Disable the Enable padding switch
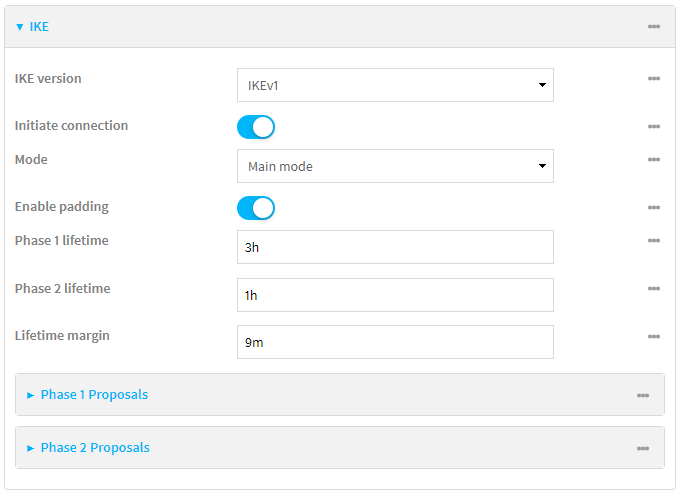681x494 pixels. pyautogui.click(x=256, y=208)
